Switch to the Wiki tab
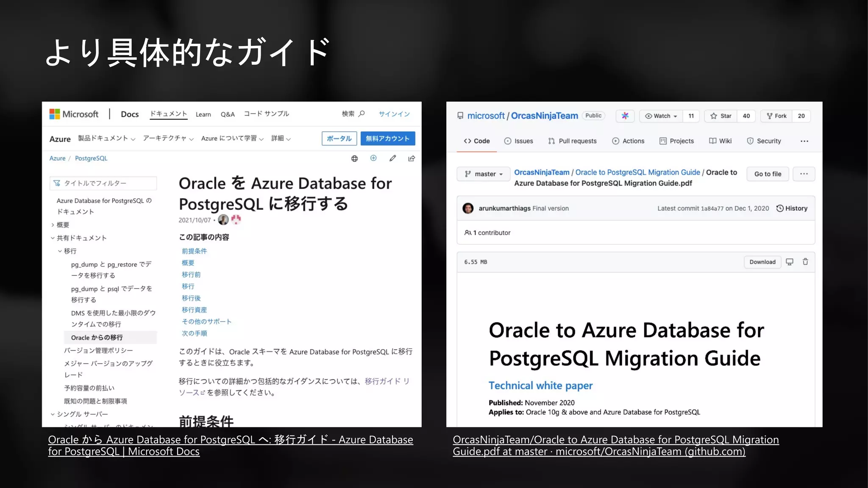This screenshot has height=488, width=868. 720,141
